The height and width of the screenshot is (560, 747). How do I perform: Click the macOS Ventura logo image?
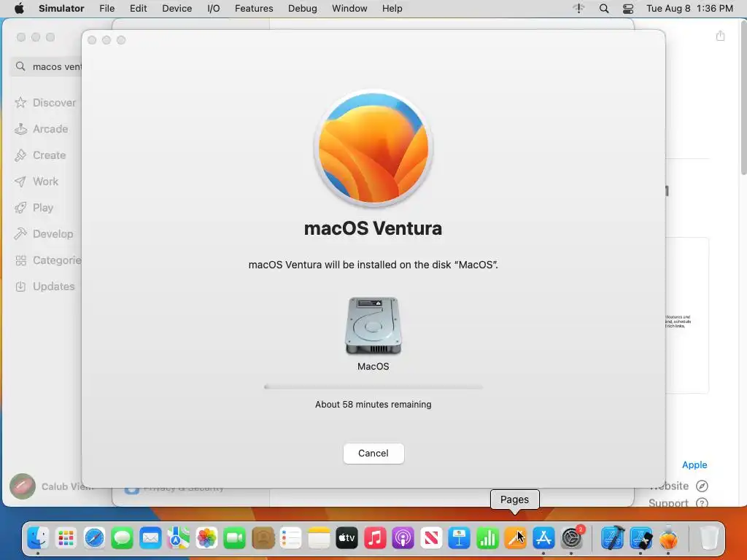coord(373,148)
